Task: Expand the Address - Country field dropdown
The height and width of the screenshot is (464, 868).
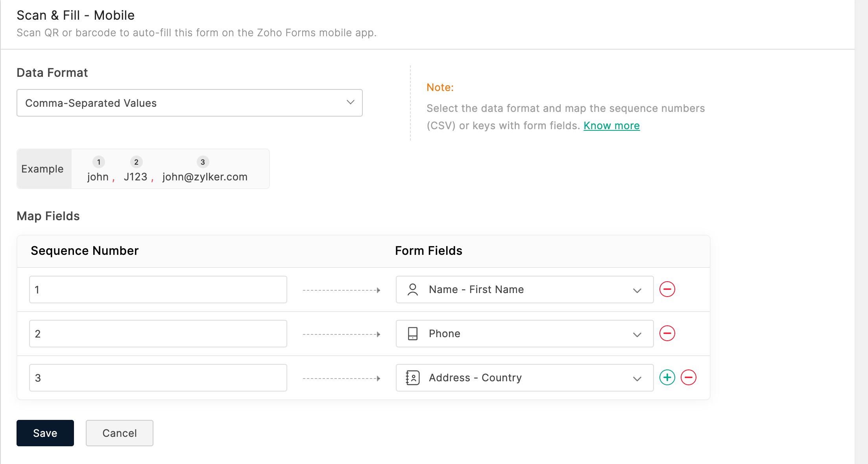Action: point(637,379)
